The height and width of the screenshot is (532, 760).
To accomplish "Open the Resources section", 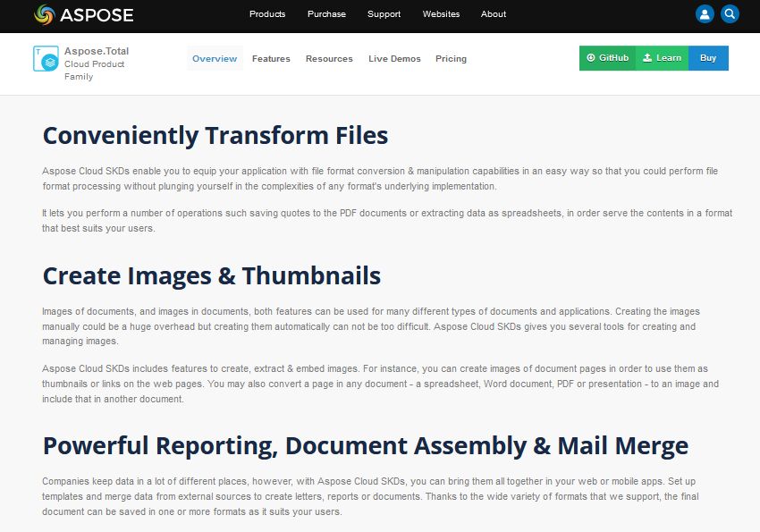I will pyautogui.click(x=329, y=58).
